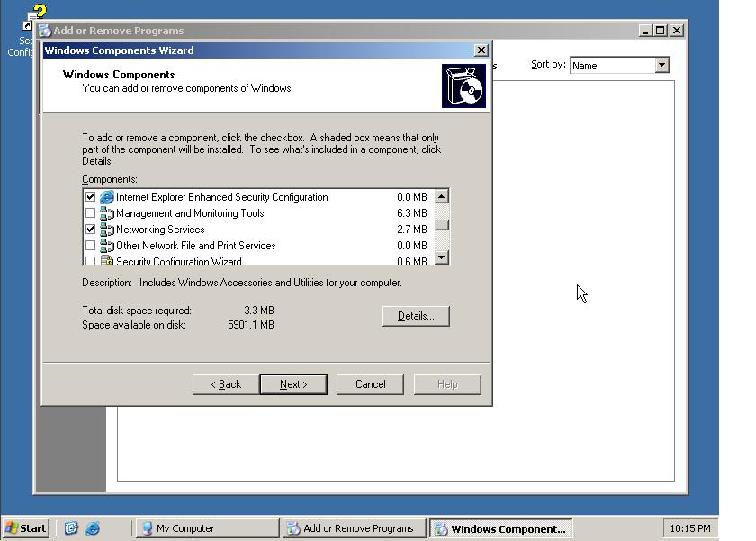The height and width of the screenshot is (541, 756).
Task: Click the Back button in the wizard
Action: coord(226,384)
